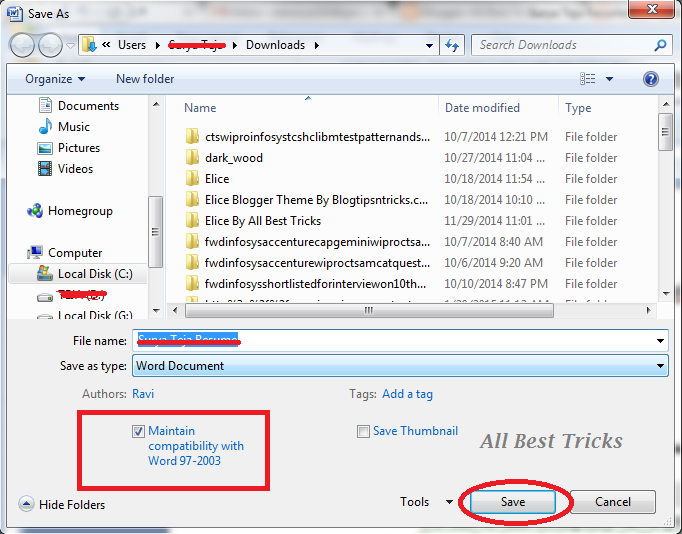Click the horizontal scrollbar in file list

[369, 310]
